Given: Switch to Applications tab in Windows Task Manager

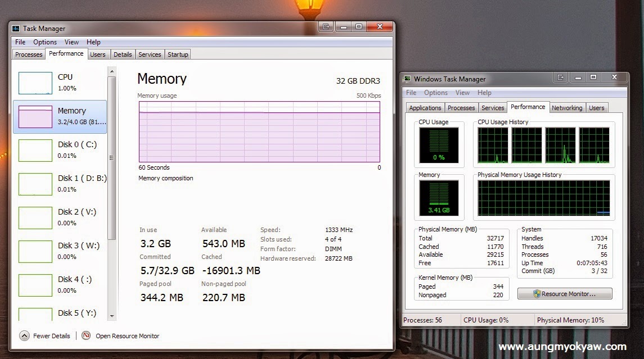Looking at the screenshot, I should (x=425, y=108).
